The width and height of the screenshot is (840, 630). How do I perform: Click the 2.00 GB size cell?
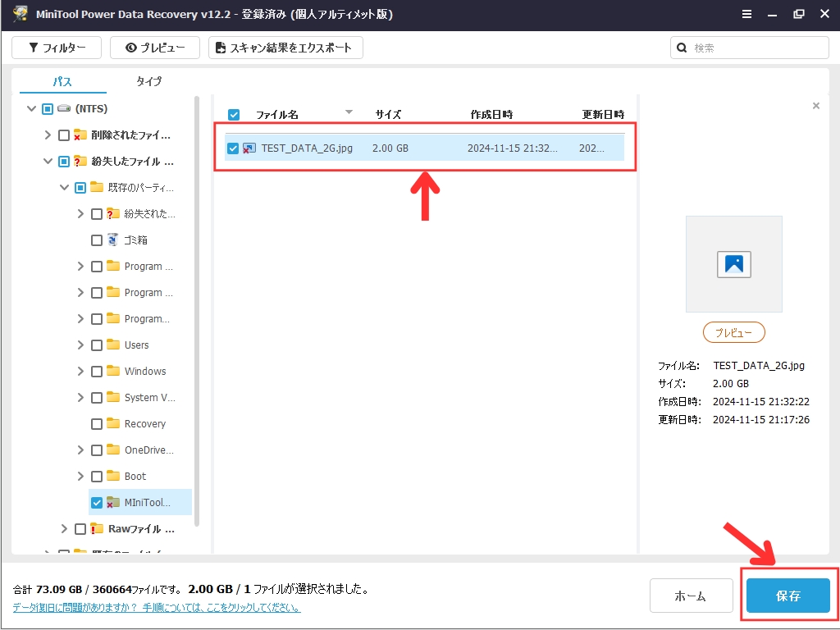coord(390,148)
